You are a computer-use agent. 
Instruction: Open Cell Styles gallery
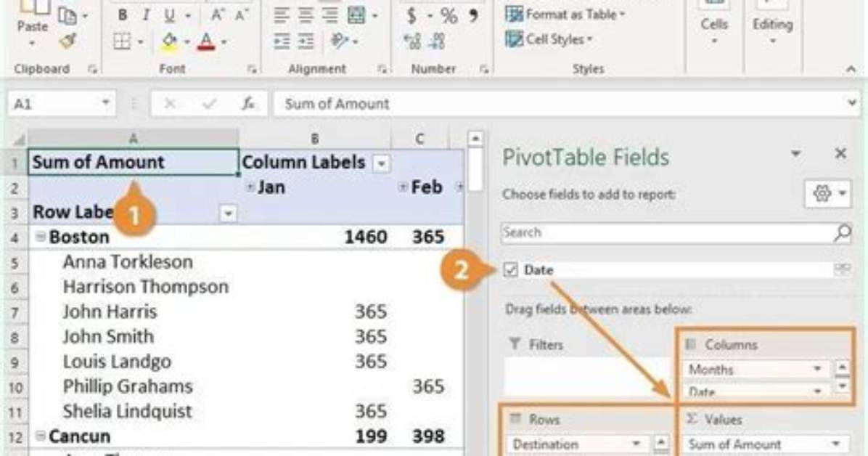(549, 39)
